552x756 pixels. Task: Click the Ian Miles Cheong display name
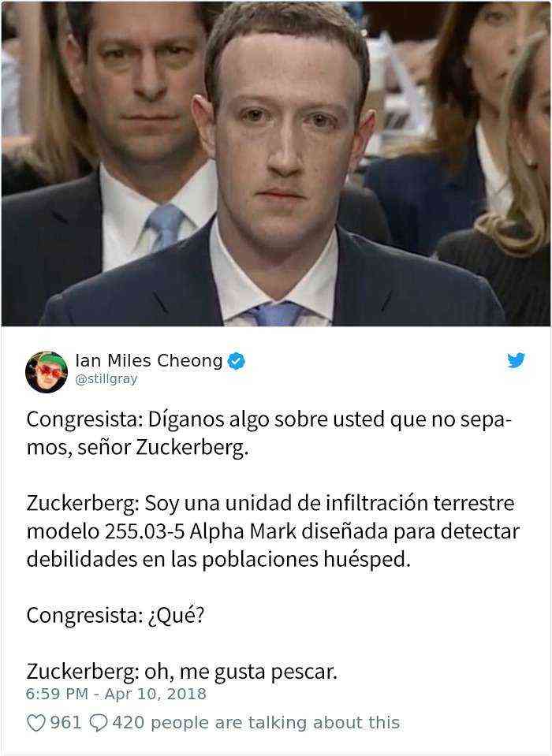point(149,360)
